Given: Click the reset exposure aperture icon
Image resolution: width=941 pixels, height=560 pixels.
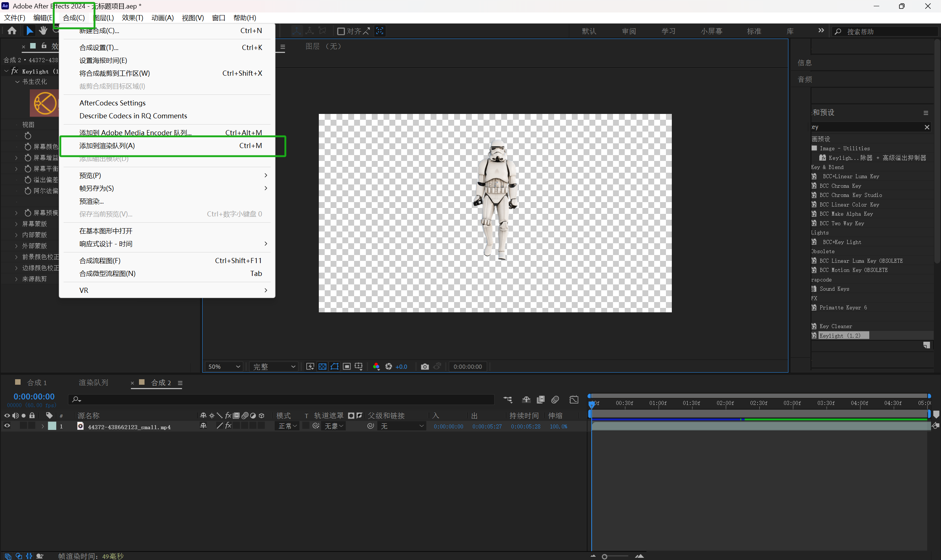Looking at the screenshot, I should click(x=389, y=366).
